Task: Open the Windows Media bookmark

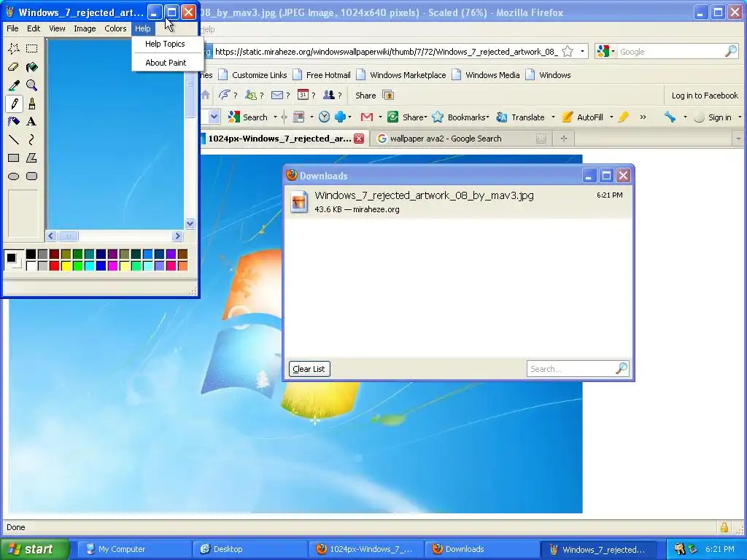Action: (485, 75)
